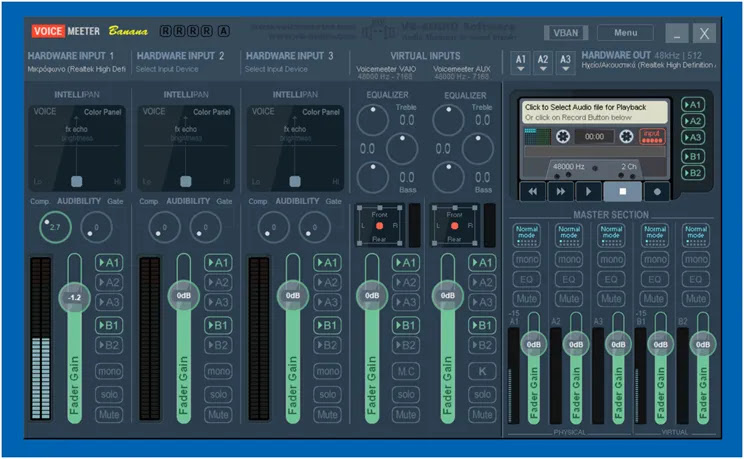Click Hardware Input 2 Intellipan panel

(x=186, y=148)
